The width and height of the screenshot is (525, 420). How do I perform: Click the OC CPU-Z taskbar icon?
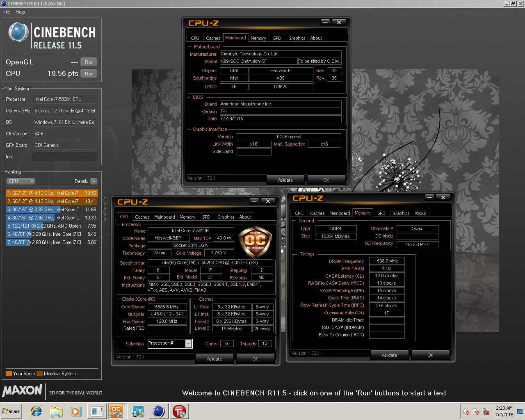116,411
